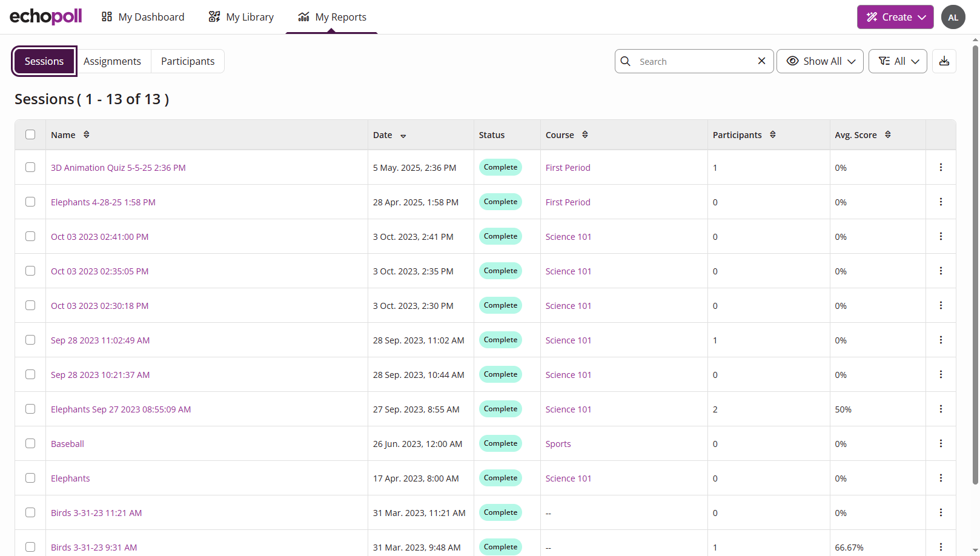Sort by Date using the arrow icon
The image size is (980, 556).
click(403, 136)
